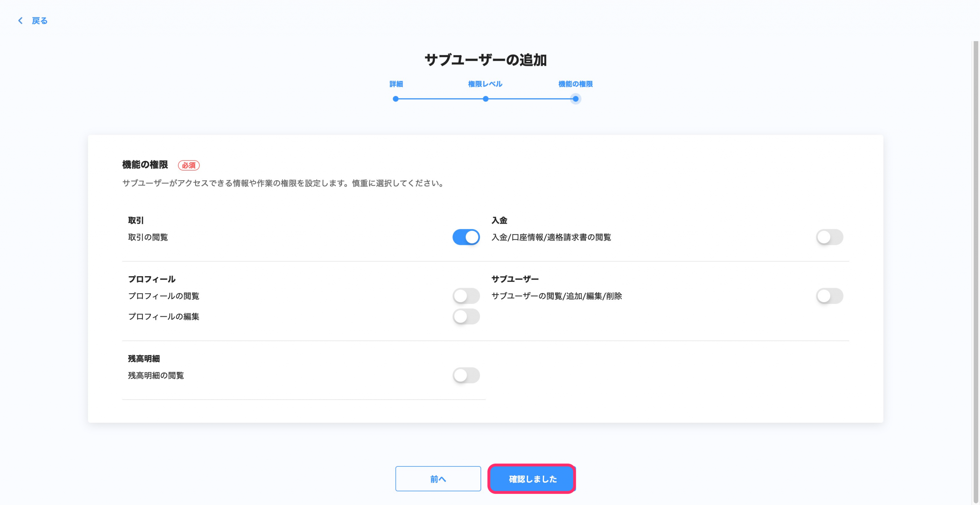This screenshot has height=505, width=980.
Task: Disable the 取引の閲覧 toggle
Action: [x=466, y=237]
